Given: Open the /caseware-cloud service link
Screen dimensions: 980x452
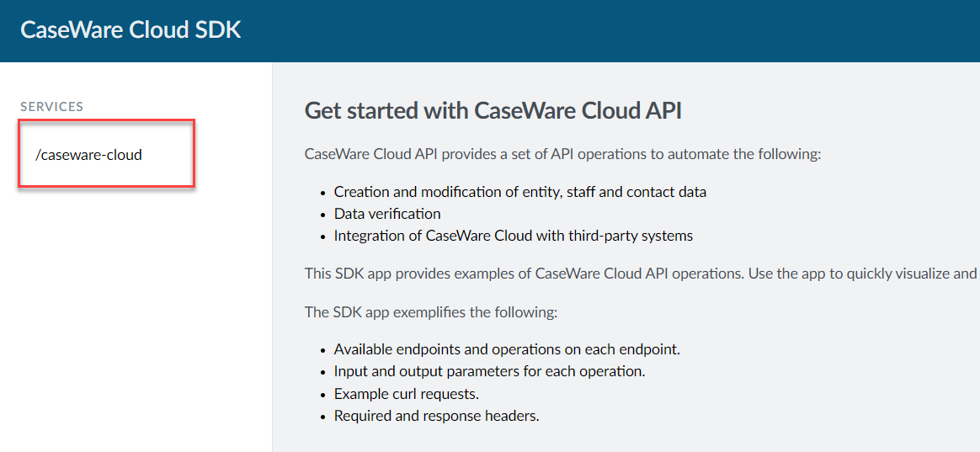Looking at the screenshot, I should (x=88, y=154).
